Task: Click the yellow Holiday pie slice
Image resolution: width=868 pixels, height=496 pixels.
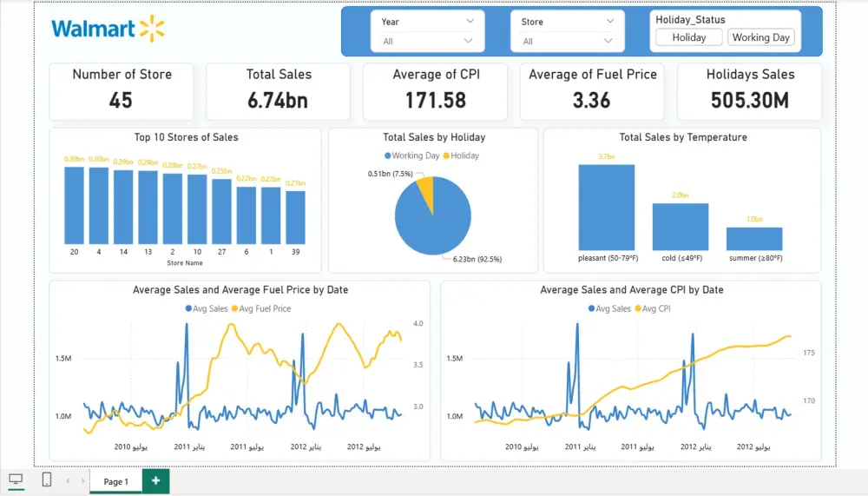Action: (426, 190)
